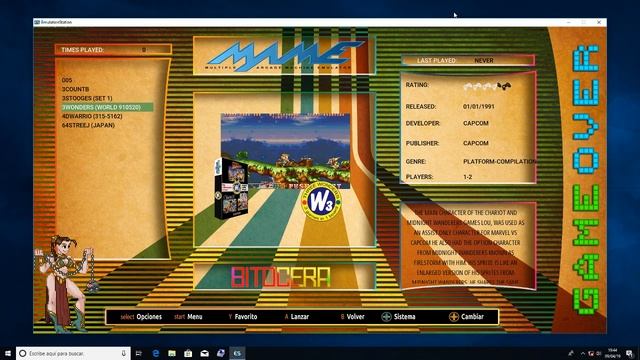The width and height of the screenshot is (640, 360).
Task: Open Task View on the taskbar
Action: pyautogui.click(x=139, y=353)
